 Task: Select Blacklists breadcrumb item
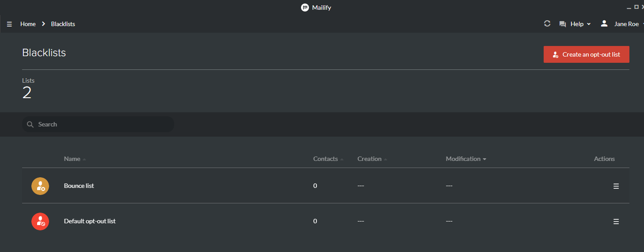click(x=63, y=24)
